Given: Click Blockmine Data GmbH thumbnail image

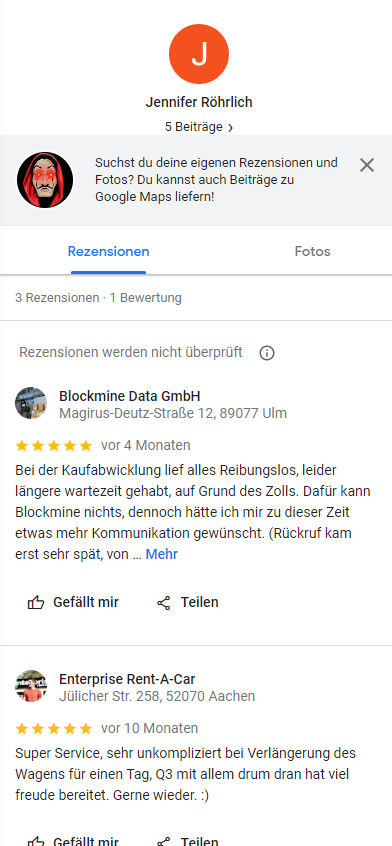Looking at the screenshot, I should pyautogui.click(x=31, y=402).
